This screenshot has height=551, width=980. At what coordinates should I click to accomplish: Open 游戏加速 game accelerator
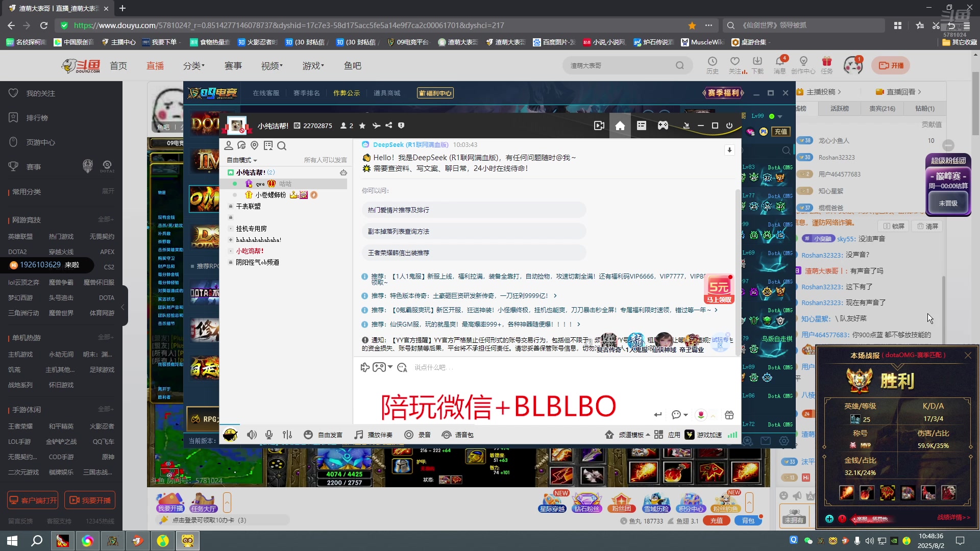pyautogui.click(x=703, y=435)
